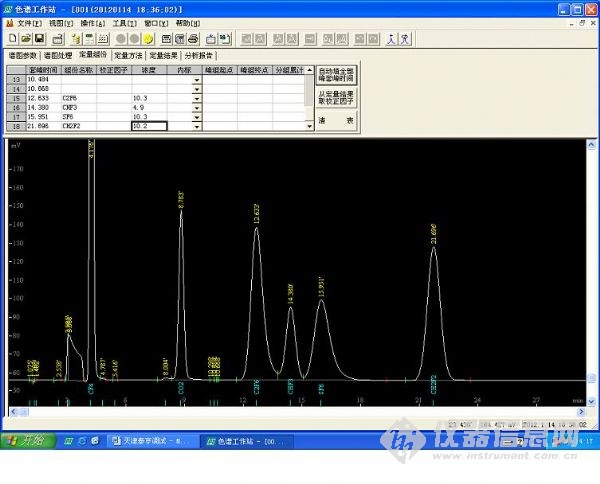This screenshot has width=600, height=484.
Task: Click the 浓度 column header
Action: 149,70
